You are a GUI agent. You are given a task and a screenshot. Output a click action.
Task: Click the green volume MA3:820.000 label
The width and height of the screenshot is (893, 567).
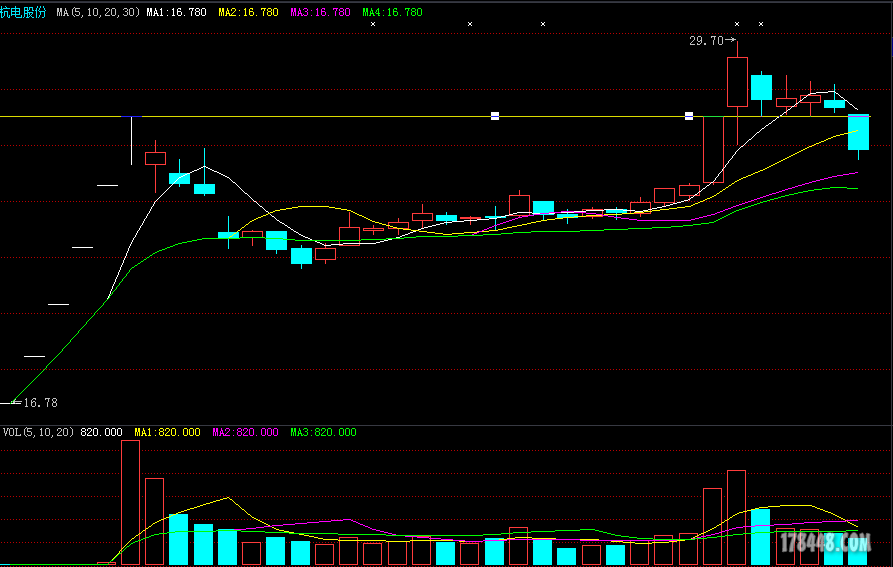(x=322, y=432)
